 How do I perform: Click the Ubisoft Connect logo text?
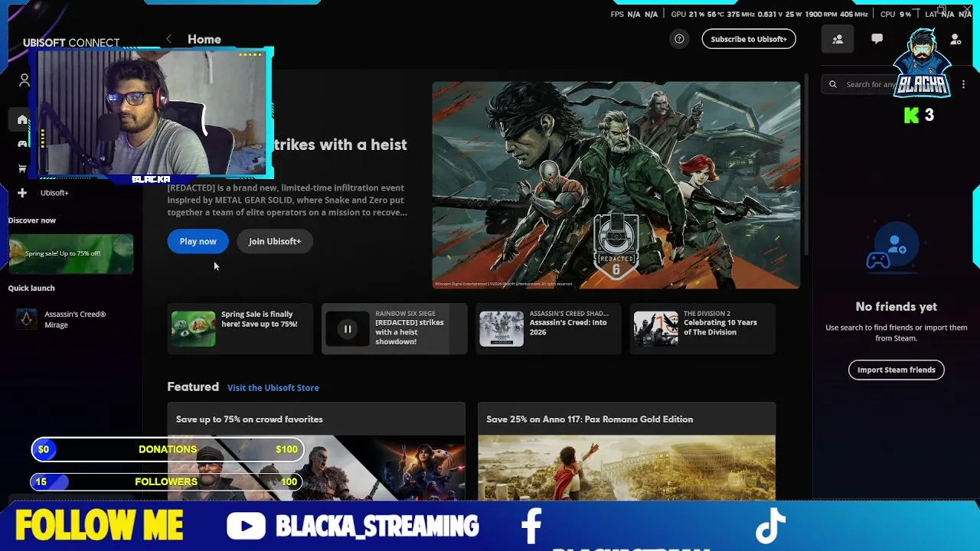click(x=71, y=43)
